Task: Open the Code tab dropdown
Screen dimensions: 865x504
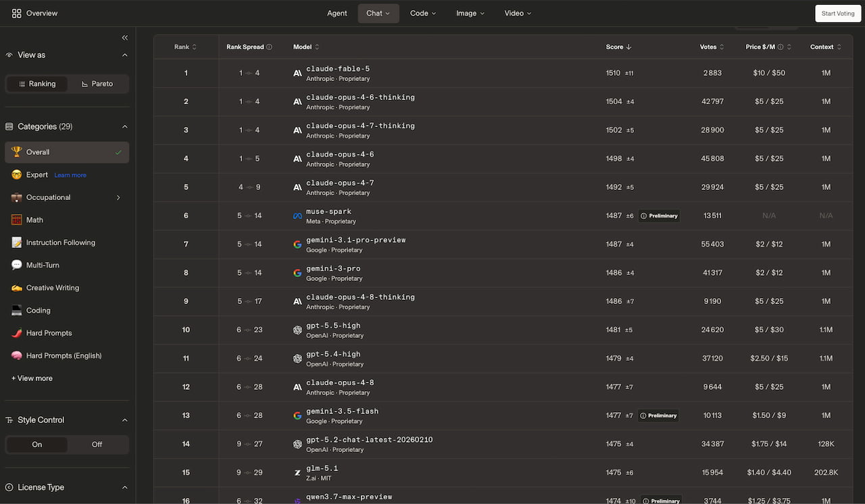Action: (423, 14)
